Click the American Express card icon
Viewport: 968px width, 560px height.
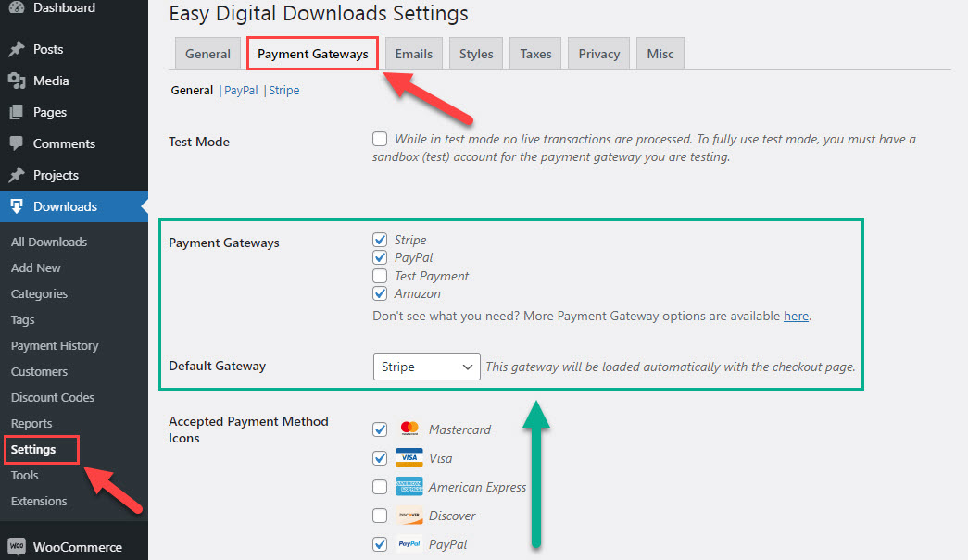point(409,487)
